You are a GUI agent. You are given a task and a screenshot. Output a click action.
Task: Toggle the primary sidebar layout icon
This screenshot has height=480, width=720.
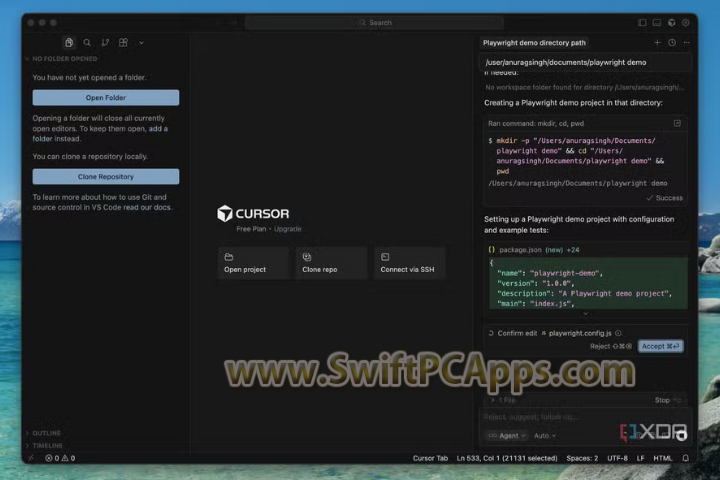(x=642, y=23)
